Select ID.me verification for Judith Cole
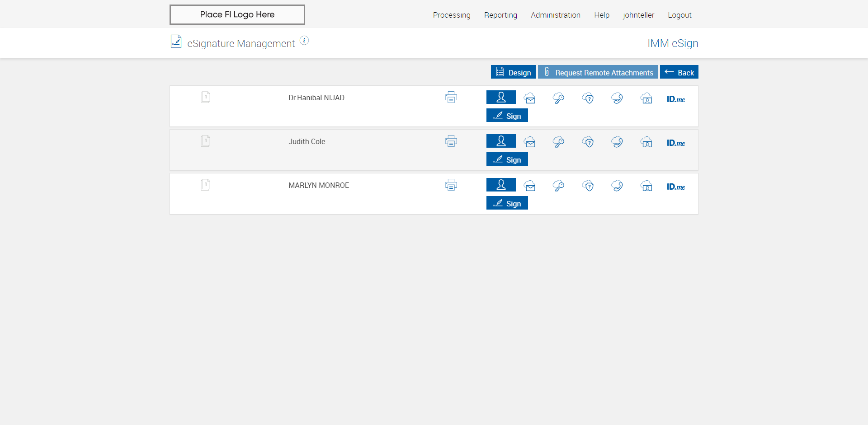This screenshot has height=425, width=868. (x=676, y=143)
